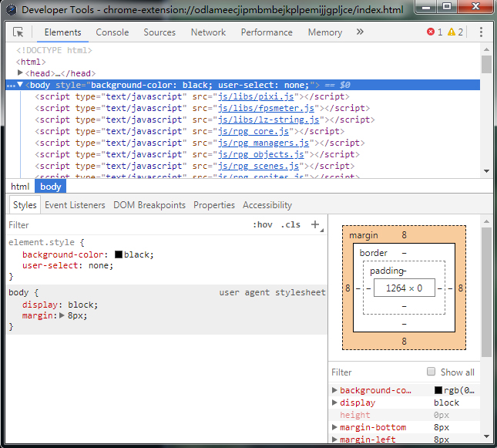Collapse the body element node
The width and height of the screenshot is (497, 448).
(20, 85)
